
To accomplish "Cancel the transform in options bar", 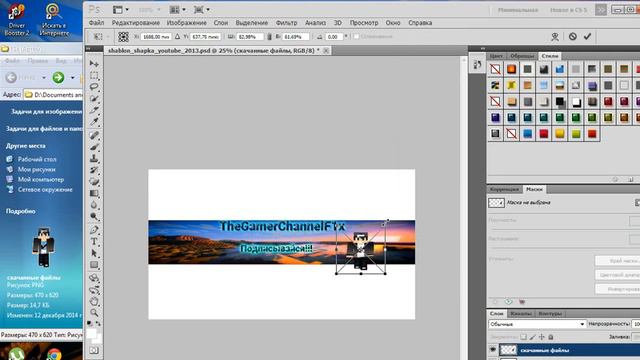I will [573, 36].
